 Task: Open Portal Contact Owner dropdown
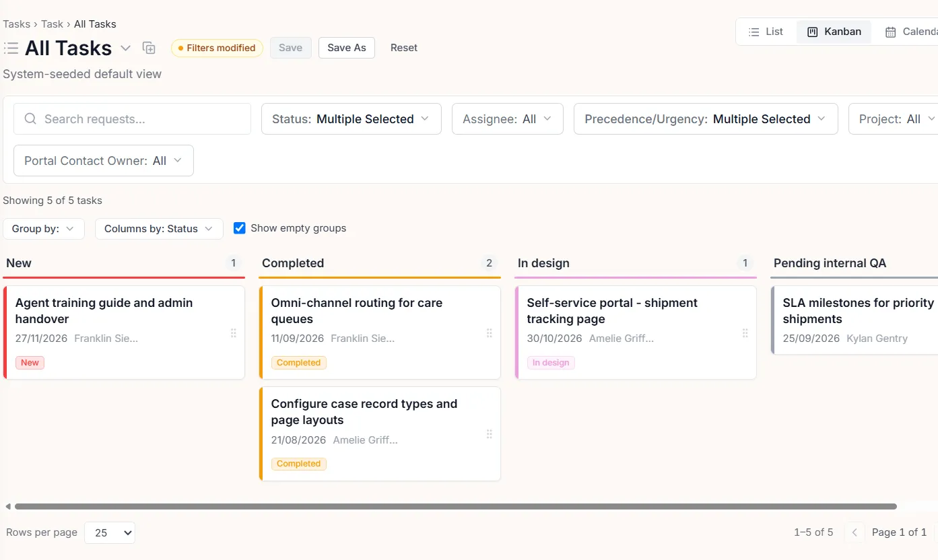pos(104,161)
